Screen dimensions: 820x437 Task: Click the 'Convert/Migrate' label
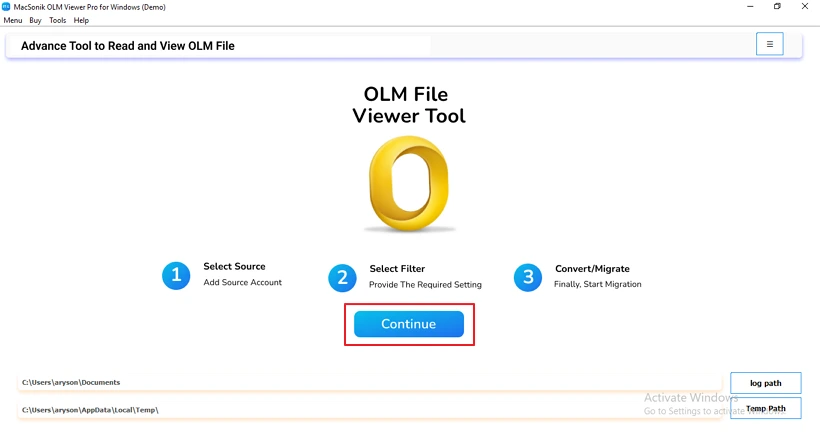click(x=592, y=269)
